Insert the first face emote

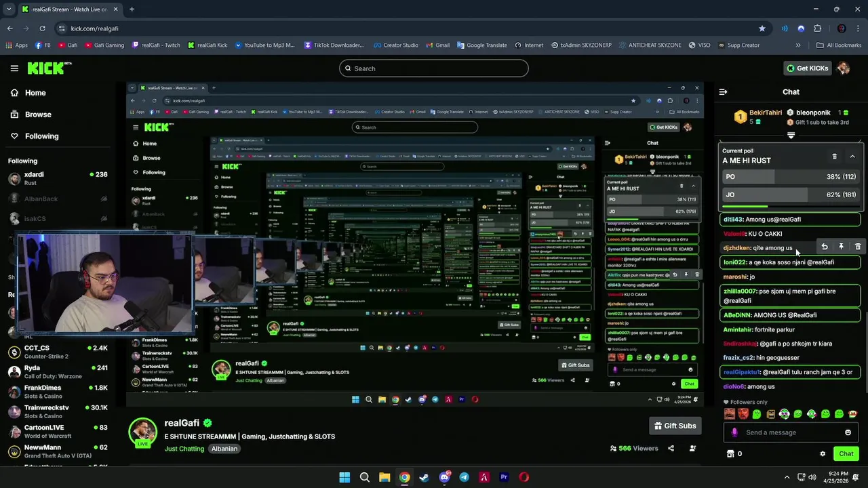(x=730, y=414)
